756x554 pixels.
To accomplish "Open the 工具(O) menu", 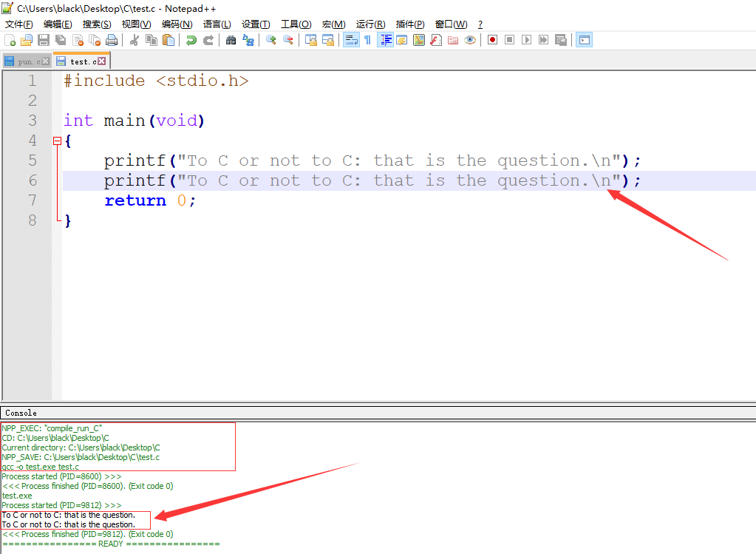I will [296, 24].
